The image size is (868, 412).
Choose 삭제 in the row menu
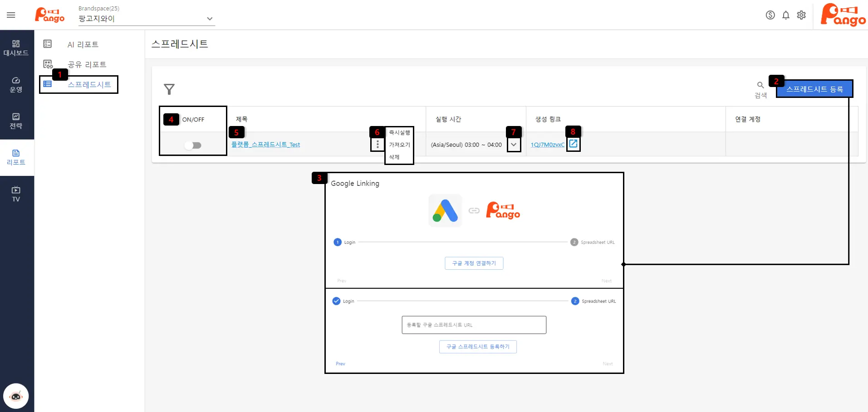[x=394, y=157]
